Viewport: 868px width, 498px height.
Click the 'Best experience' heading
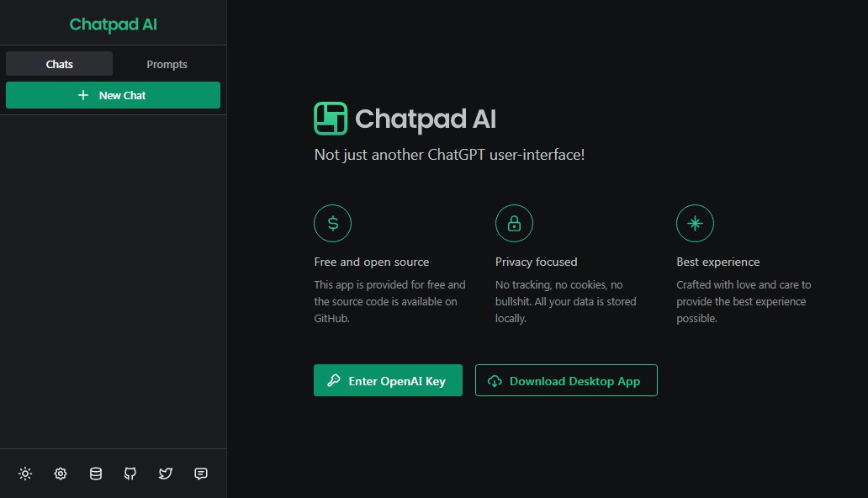coord(717,262)
